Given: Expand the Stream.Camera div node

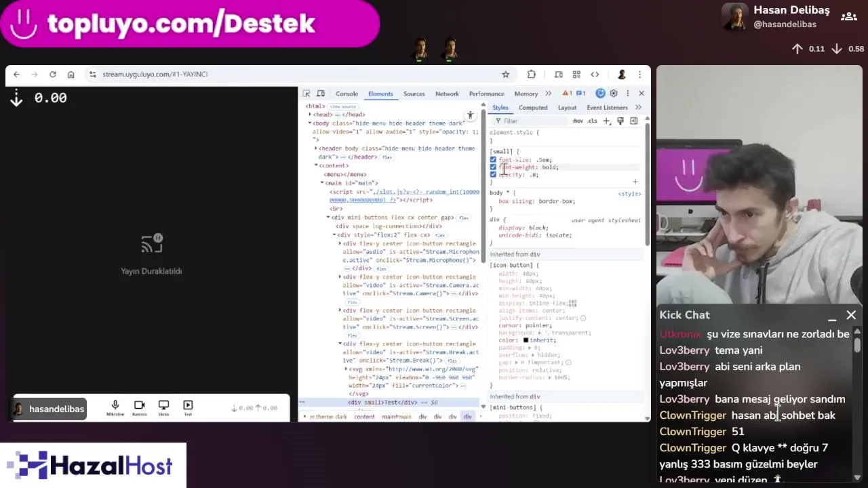Looking at the screenshot, I should click(x=340, y=277).
